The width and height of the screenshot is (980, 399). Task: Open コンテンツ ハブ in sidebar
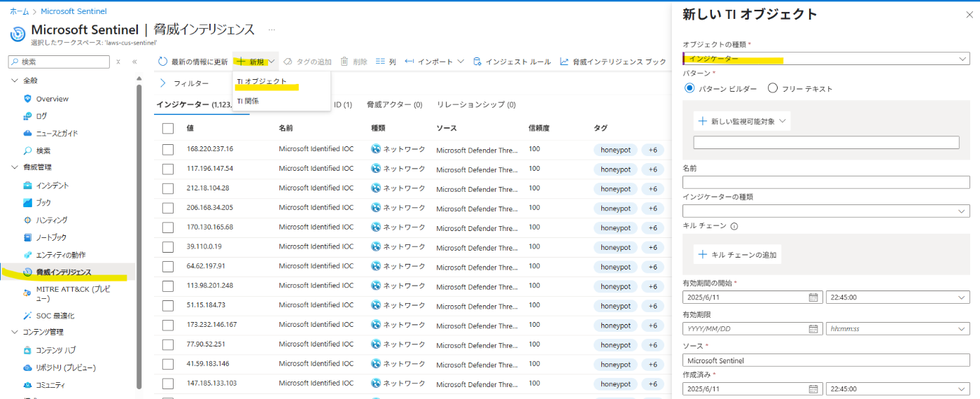coord(56,350)
